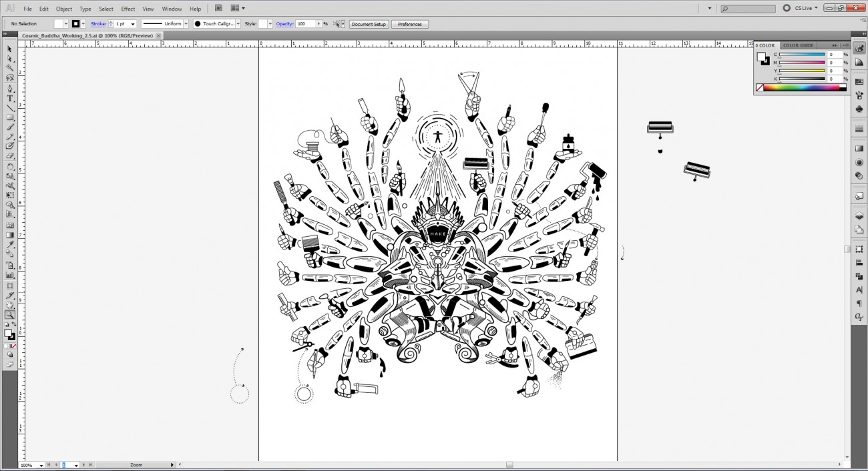Collapse the Color panel with double arrows

pyautogui.click(x=834, y=45)
